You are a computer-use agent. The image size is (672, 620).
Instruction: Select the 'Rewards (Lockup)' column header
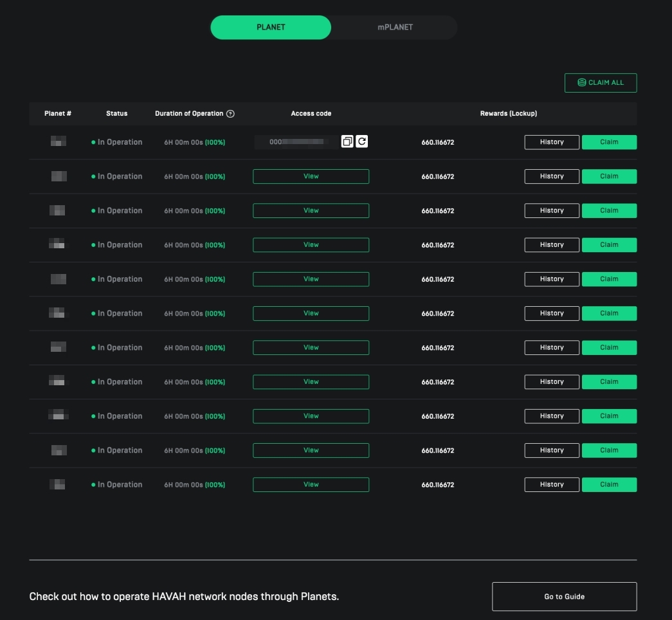point(508,114)
